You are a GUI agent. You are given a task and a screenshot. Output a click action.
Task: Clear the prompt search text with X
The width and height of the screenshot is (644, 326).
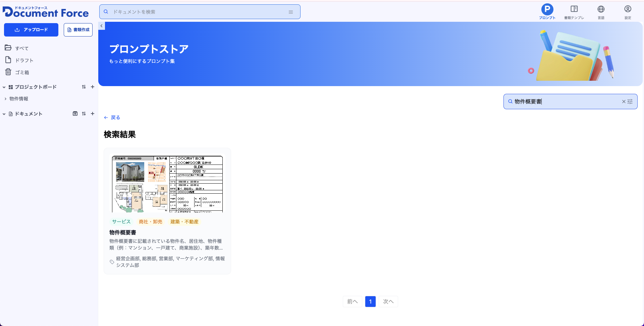pyautogui.click(x=624, y=102)
